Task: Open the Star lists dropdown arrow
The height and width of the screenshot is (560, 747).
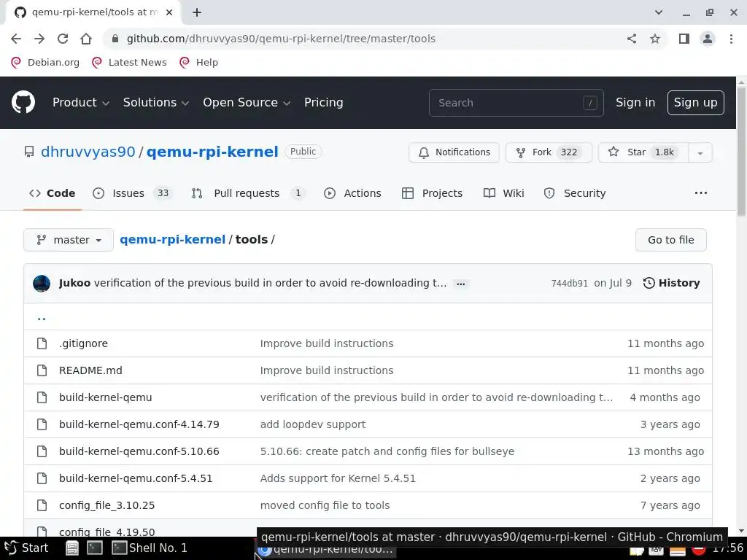Action: pos(700,152)
